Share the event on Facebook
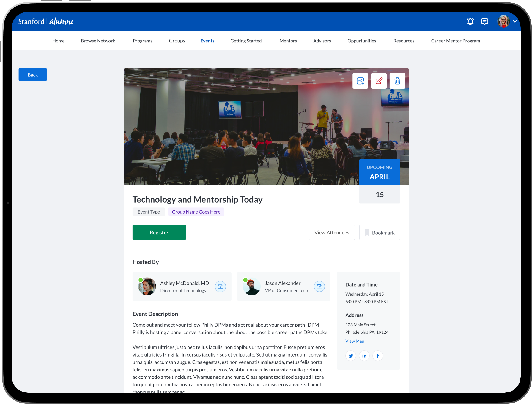This screenshot has width=532, height=404. [378, 356]
